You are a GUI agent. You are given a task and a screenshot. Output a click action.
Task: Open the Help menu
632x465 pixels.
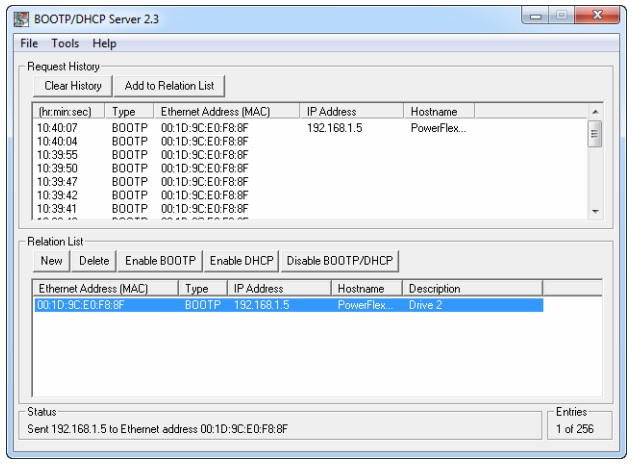click(x=104, y=43)
